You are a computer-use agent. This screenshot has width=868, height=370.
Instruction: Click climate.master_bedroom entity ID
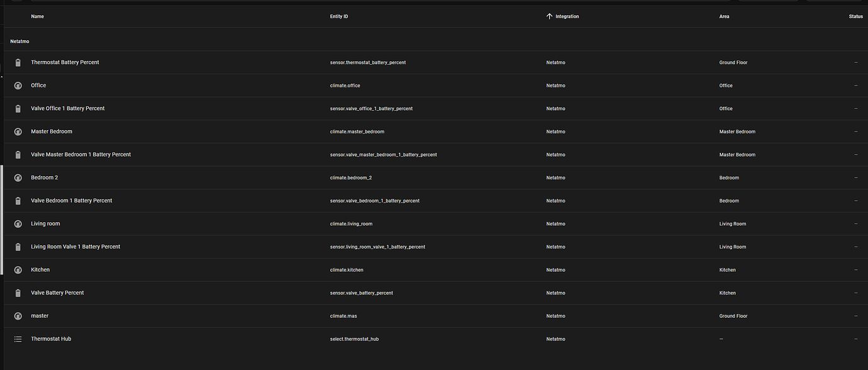tap(357, 132)
